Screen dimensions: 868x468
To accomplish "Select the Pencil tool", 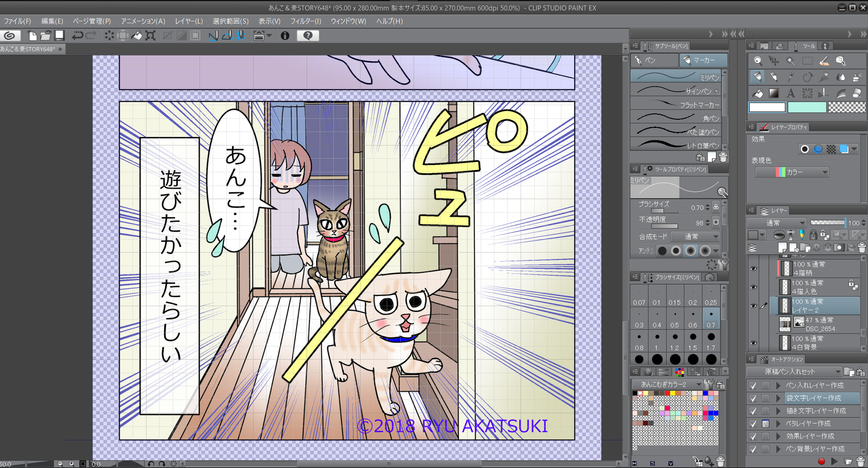I will click(774, 77).
